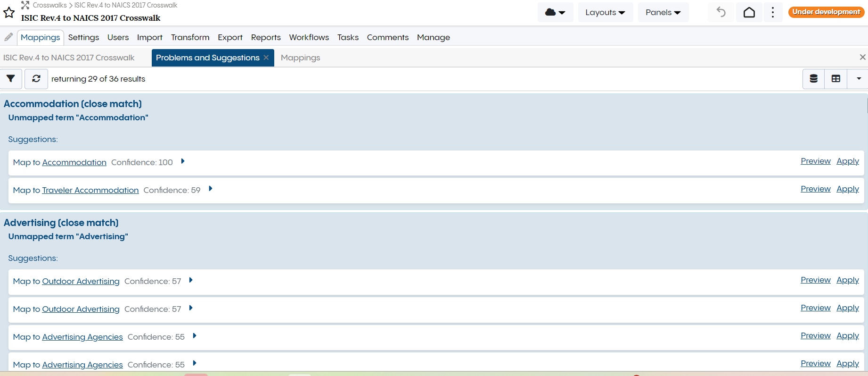This screenshot has width=868, height=376.
Task: Click the favorite star icon
Action: pos(9,13)
